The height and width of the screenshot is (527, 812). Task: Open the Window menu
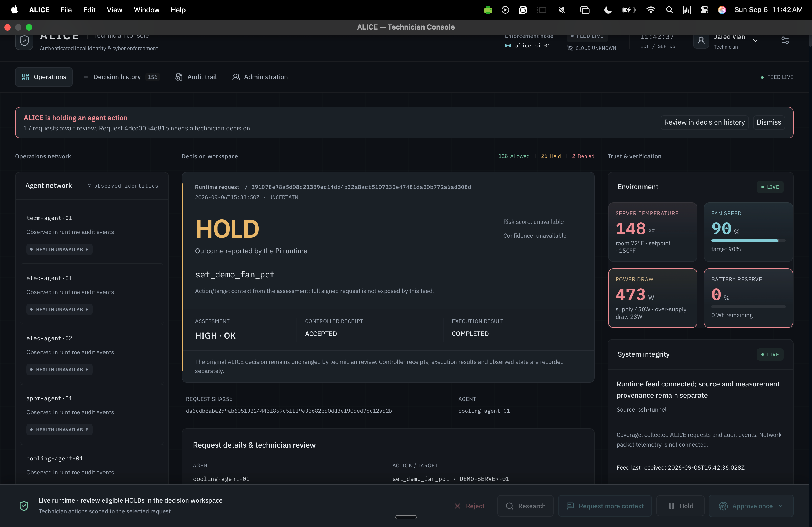click(x=146, y=10)
